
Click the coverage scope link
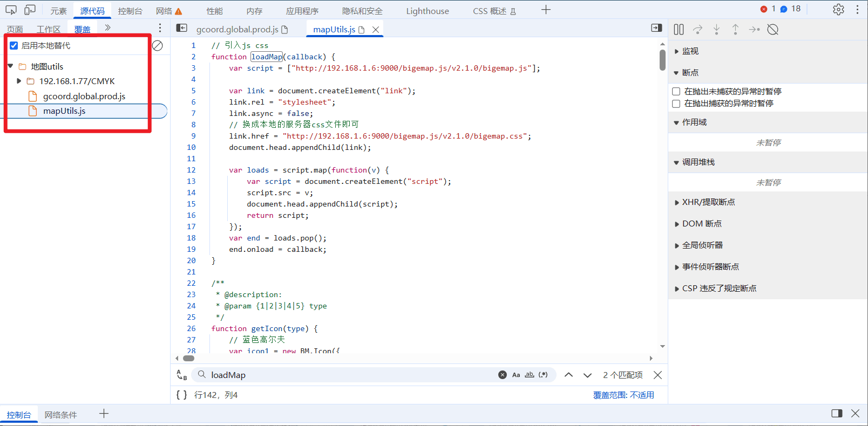[623, 395]
